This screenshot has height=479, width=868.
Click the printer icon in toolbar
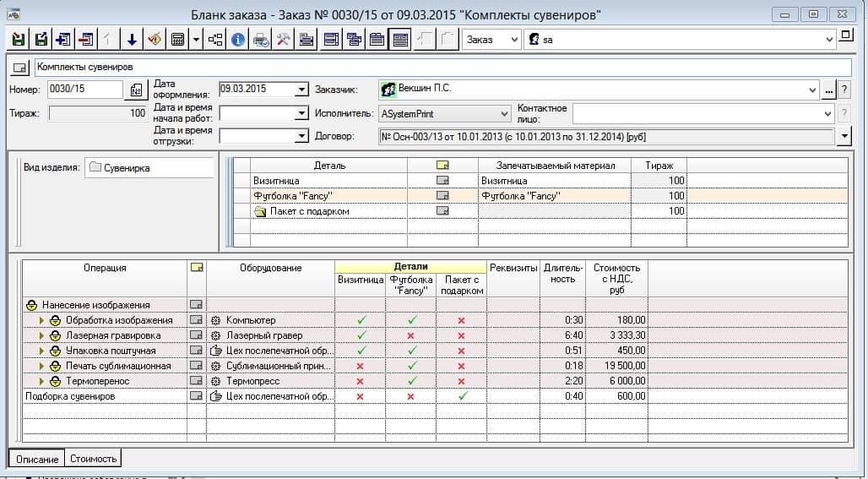pyautogui.click(x=261, y=39)
